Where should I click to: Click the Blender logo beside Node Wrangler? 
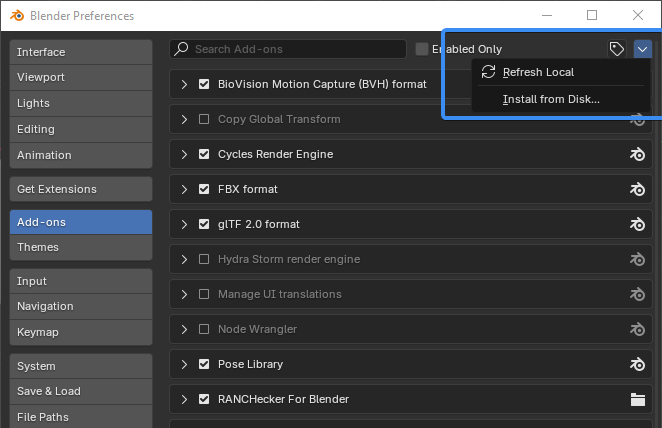(638, 329)
